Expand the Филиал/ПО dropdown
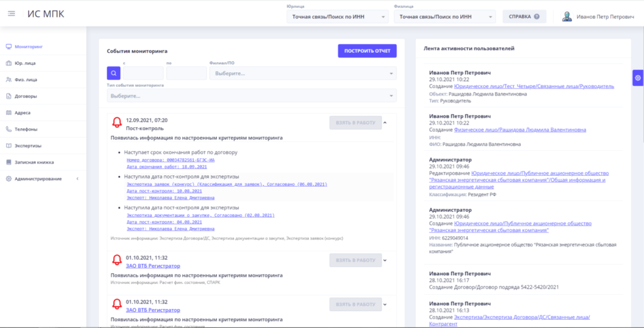This screenshot has height=328, width=644. (303, 74)
